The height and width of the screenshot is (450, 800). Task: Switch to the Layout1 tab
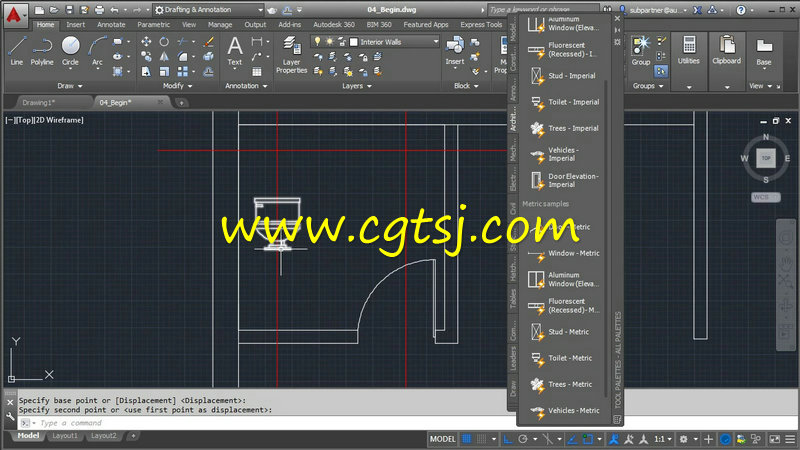(65, 436)
